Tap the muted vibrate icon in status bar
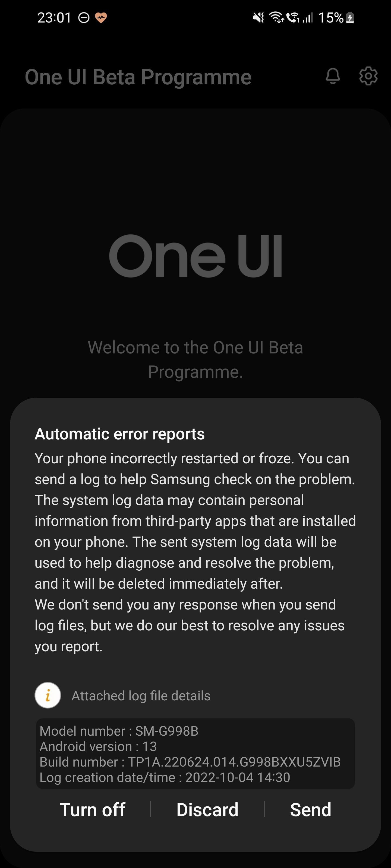Screen dimensions: 391x868 [258, 18]
